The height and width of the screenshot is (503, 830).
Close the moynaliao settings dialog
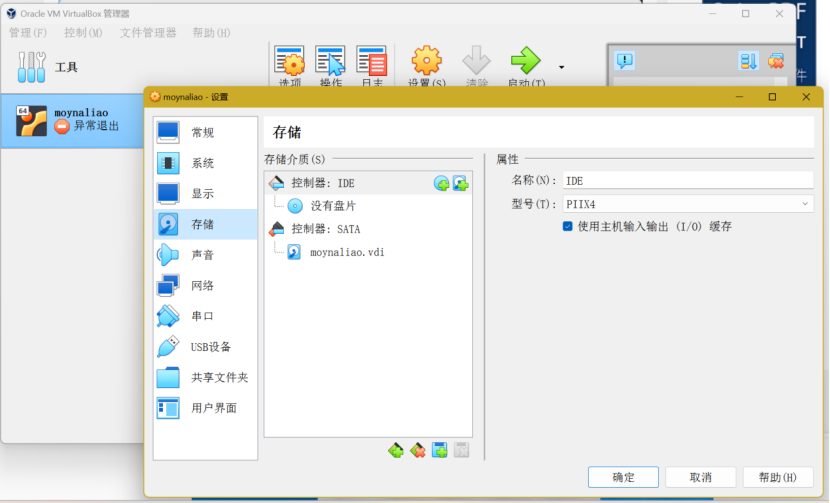point(806,97)
